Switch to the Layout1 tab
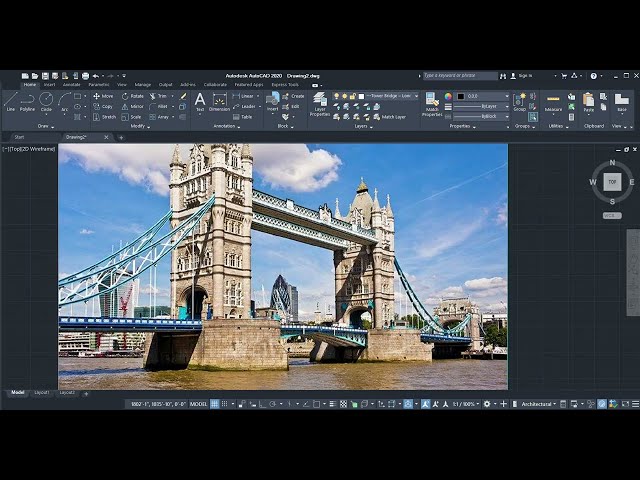 point(42,393)
